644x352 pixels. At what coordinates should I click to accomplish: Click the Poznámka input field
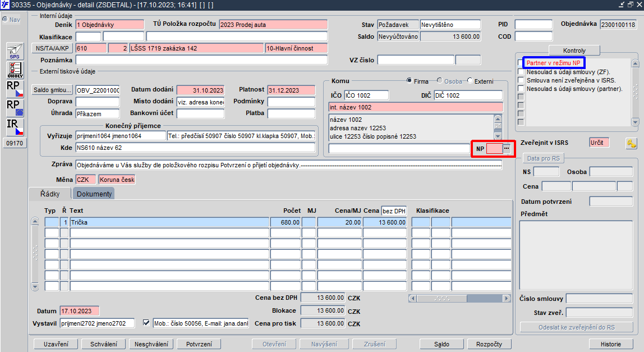pyautogui.click(x=201, y=60)
